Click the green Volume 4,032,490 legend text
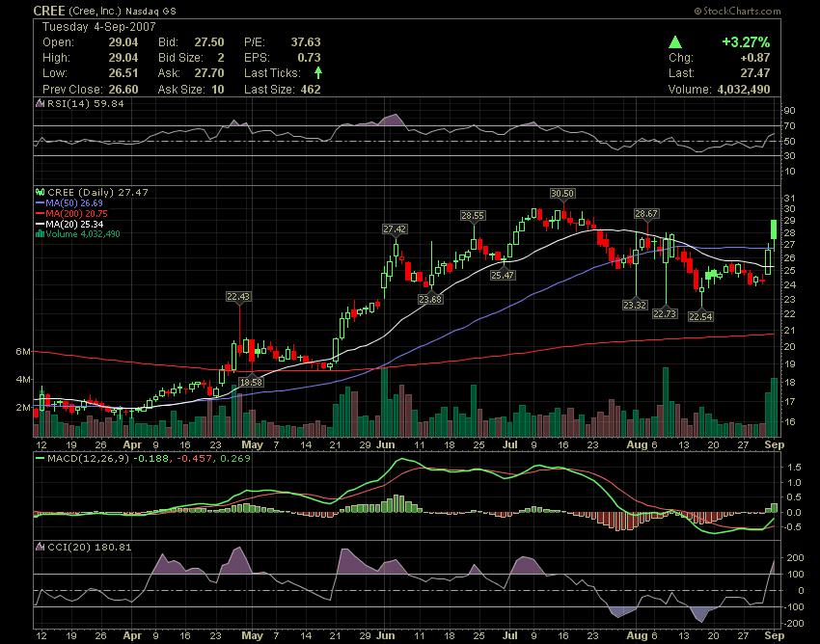This screenshot has width=820, height=644. [83, 234]
